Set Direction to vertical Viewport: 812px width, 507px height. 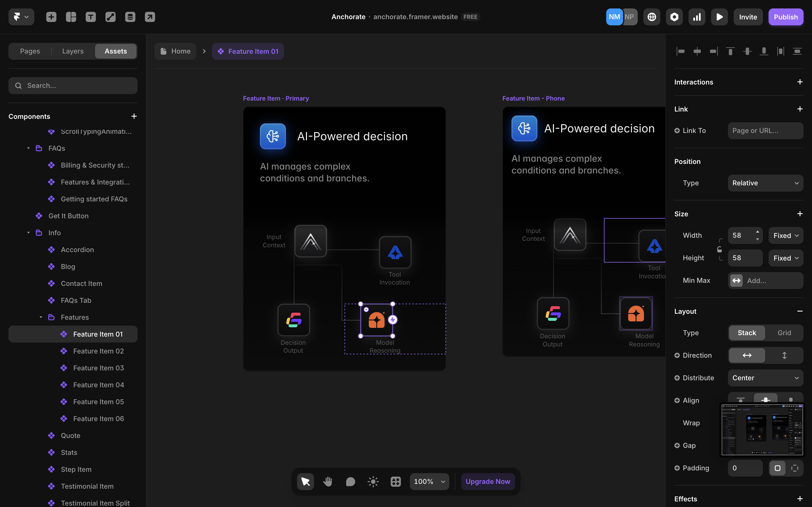784,355
